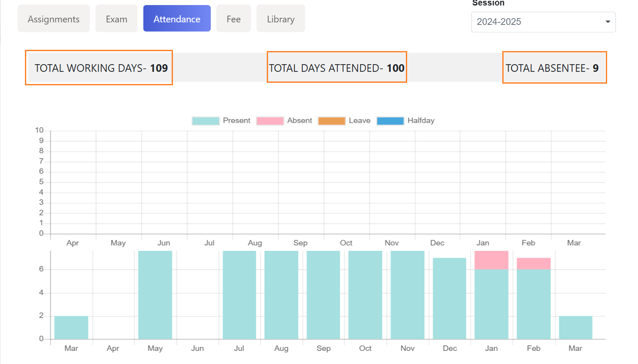This screenshot has width=638, height=364.
Task: Go to the Library tab
Action: tap(281, 19)
